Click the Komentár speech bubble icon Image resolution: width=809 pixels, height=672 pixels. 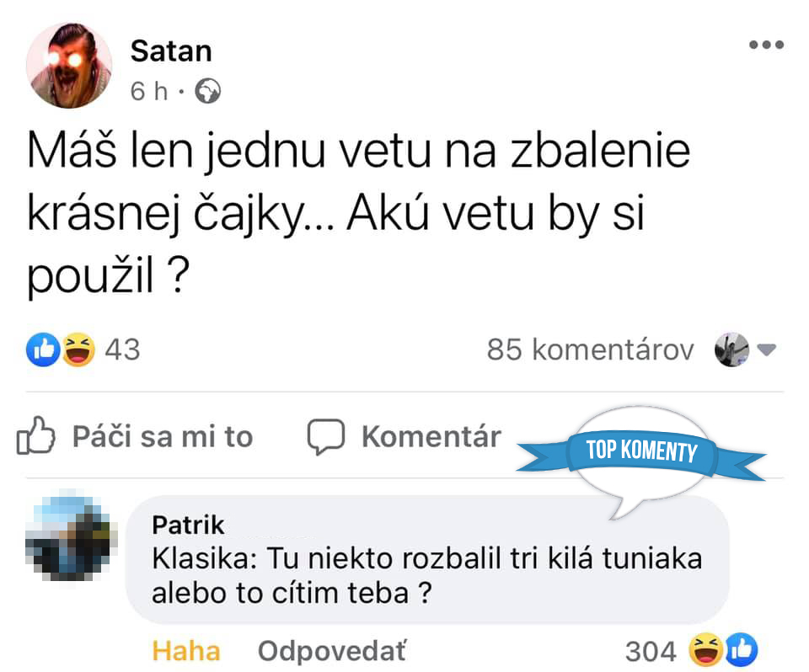pos(326,436)
